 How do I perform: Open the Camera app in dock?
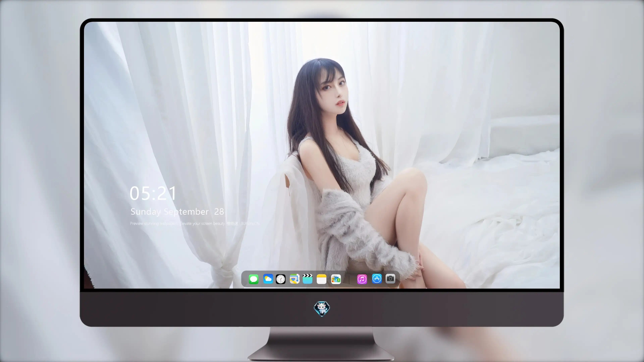tap(390, 279)
